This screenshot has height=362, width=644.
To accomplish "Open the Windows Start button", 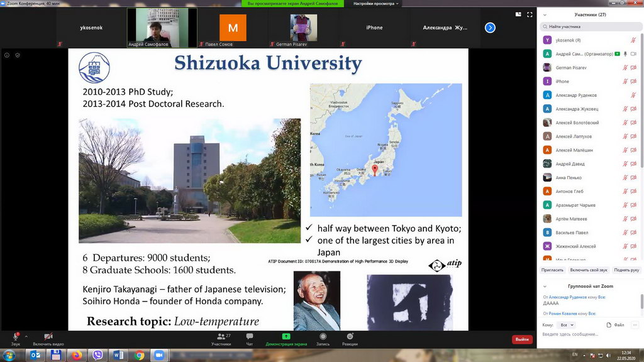I will [9, 355].
